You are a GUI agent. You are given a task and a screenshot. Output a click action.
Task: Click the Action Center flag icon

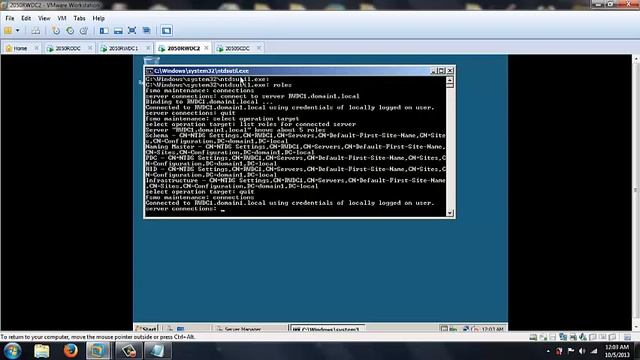click(x=571, y=351)
